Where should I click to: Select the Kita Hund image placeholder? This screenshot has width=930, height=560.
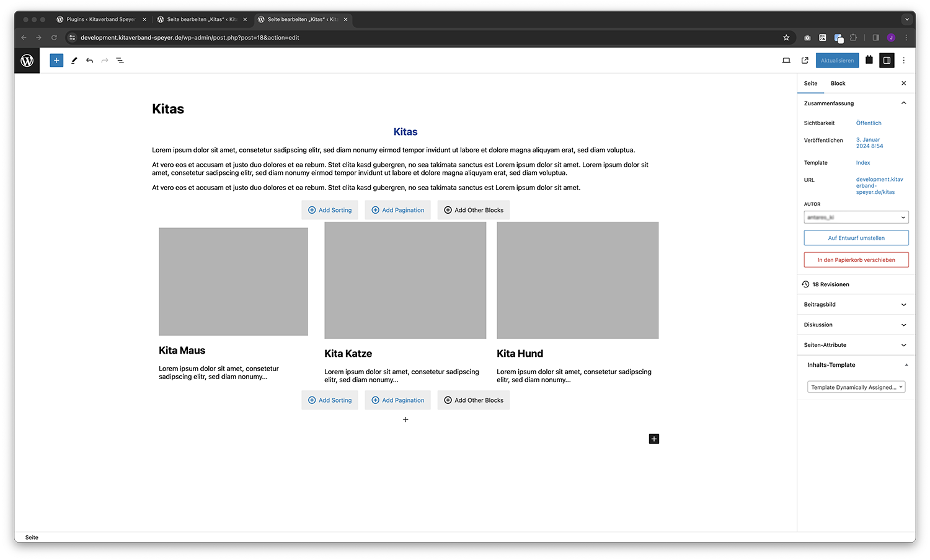578,280
